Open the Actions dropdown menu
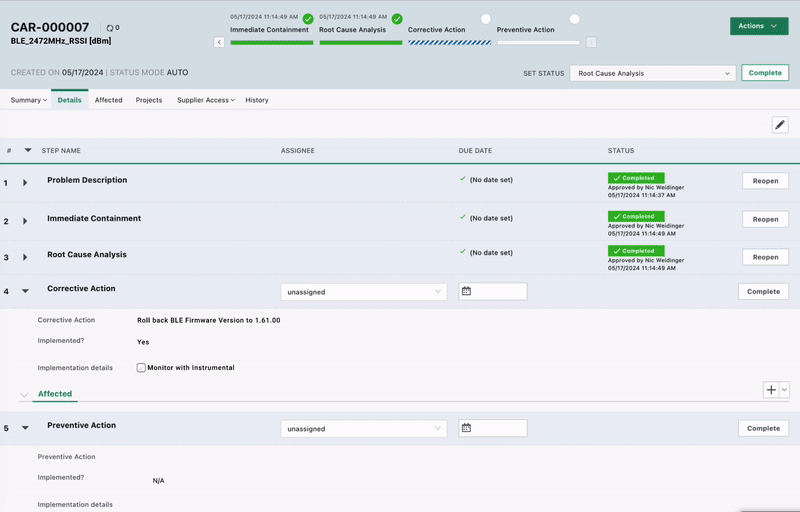Image resolution: width=800 pixels, height=512 pixels. pyautogui.click(x=759, y=26)
